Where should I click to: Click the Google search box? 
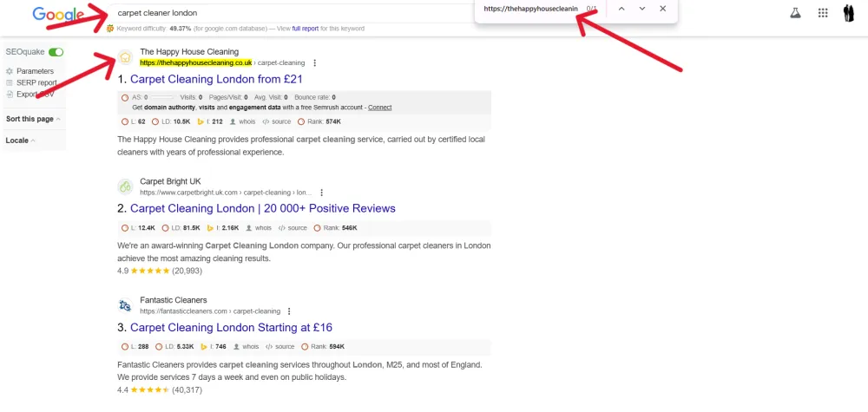point(293,13)
